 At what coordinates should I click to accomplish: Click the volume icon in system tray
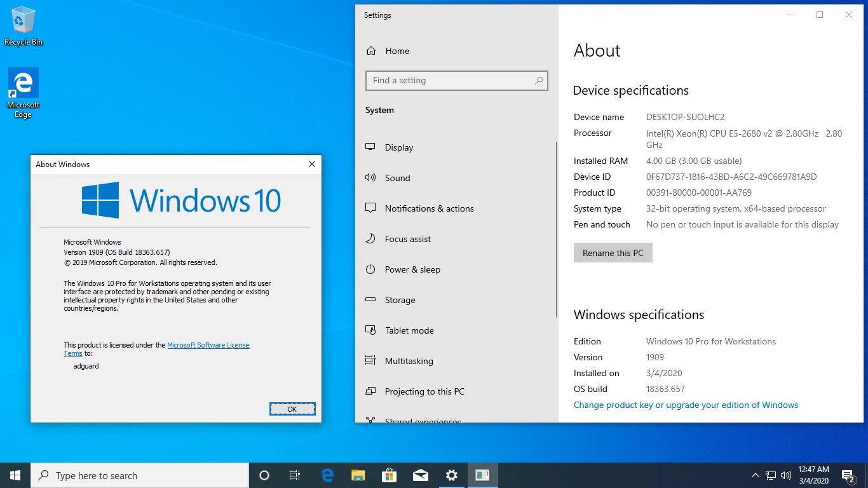[x=786, y=475]
